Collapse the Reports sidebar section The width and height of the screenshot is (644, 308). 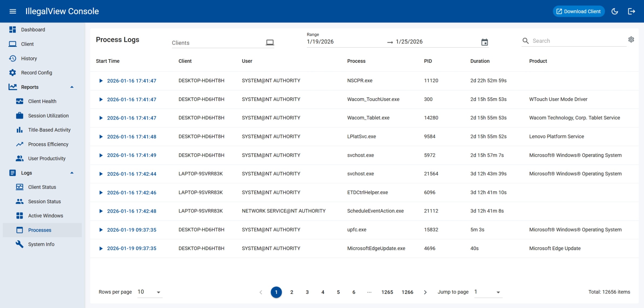click(x=72, y=87)
